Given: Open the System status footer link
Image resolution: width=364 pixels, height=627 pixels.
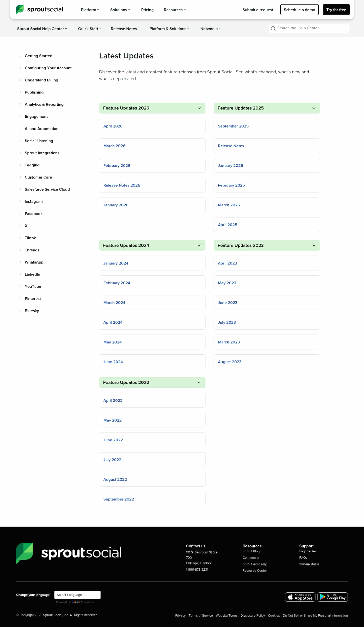Looking at the screenshot, I should pos(309,564).
